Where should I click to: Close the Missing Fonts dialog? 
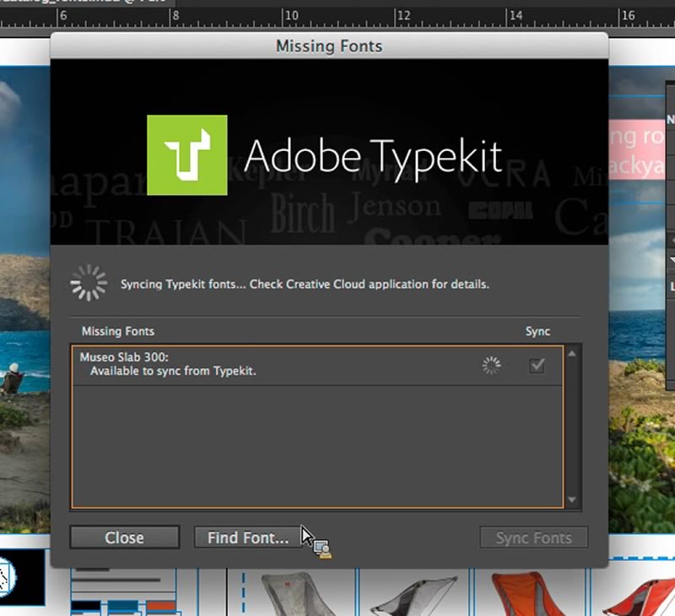pyautogui.click(x=124, y=538)
